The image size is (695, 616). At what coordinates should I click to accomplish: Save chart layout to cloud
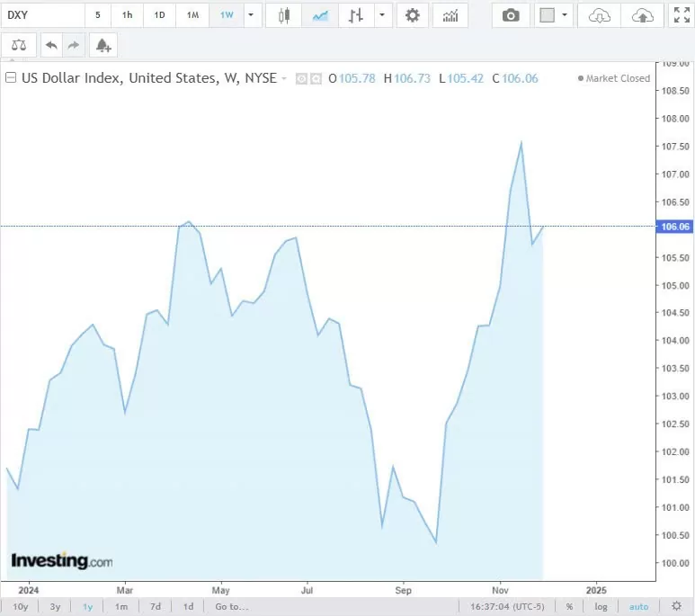(642, 15)
